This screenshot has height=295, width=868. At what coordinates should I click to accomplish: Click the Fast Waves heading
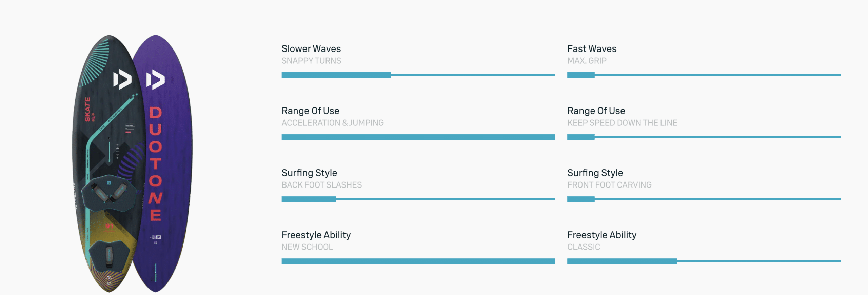pos(592,49)
